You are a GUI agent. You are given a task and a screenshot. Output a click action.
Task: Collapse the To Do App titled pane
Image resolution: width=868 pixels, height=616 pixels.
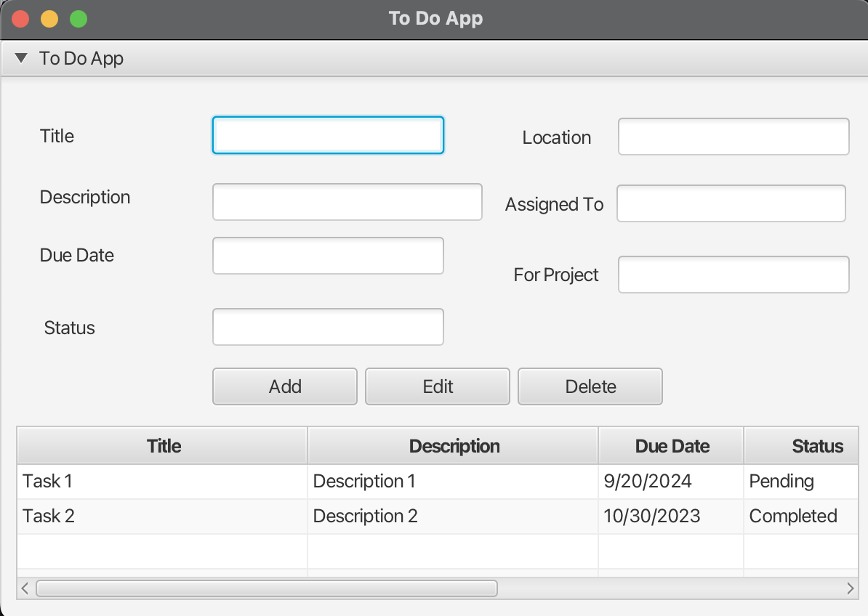pos(21,58)
